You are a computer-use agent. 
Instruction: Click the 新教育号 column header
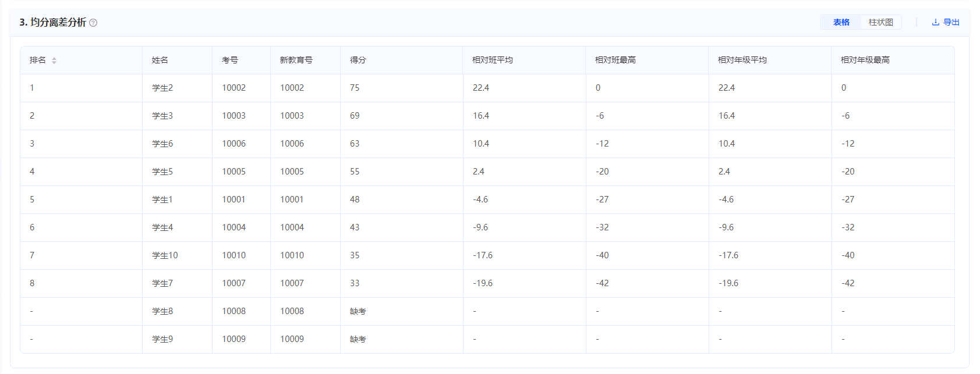pyautogui.click(x=305, y=60)
